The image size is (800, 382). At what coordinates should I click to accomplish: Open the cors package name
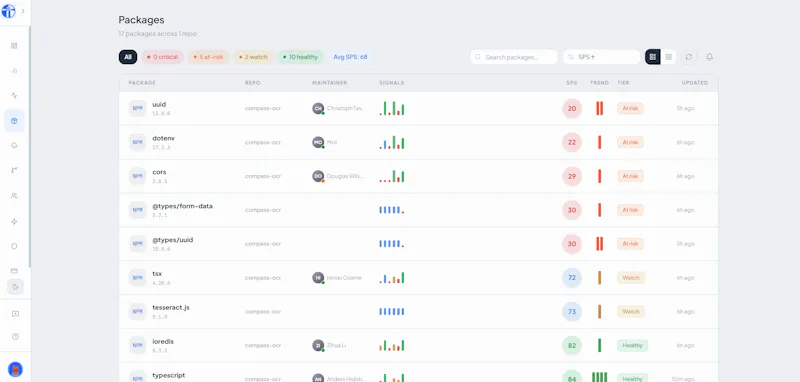(x=159, y=172)
